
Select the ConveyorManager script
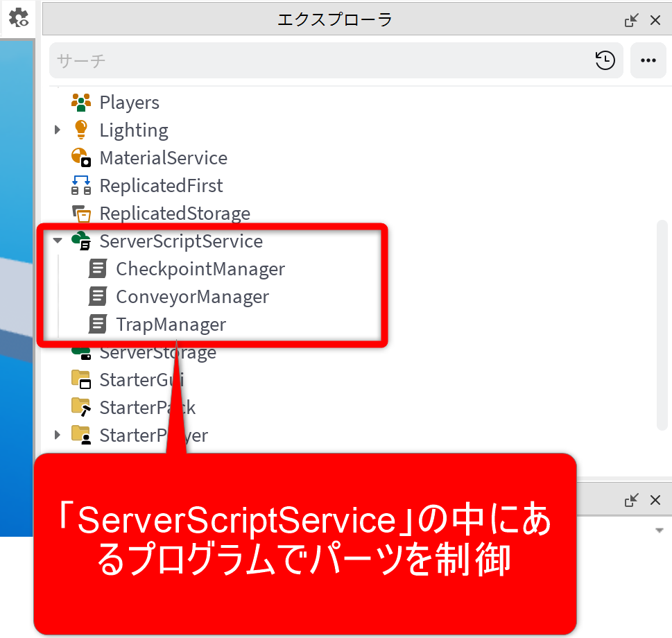click(192, 297)
